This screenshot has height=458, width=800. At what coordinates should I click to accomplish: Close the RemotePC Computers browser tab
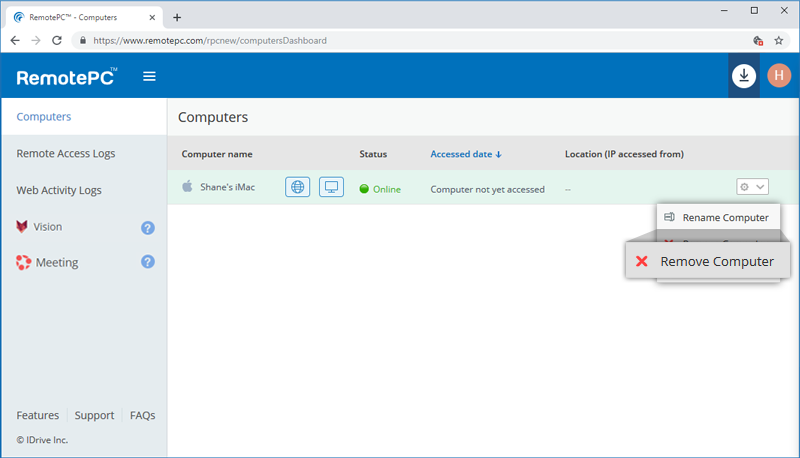coord(152,17)
